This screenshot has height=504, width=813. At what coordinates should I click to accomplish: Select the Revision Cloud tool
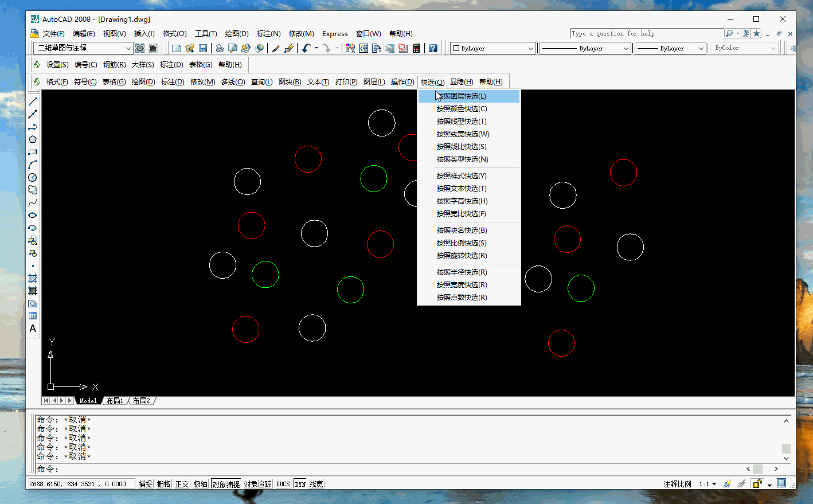(x=33, y=190)
